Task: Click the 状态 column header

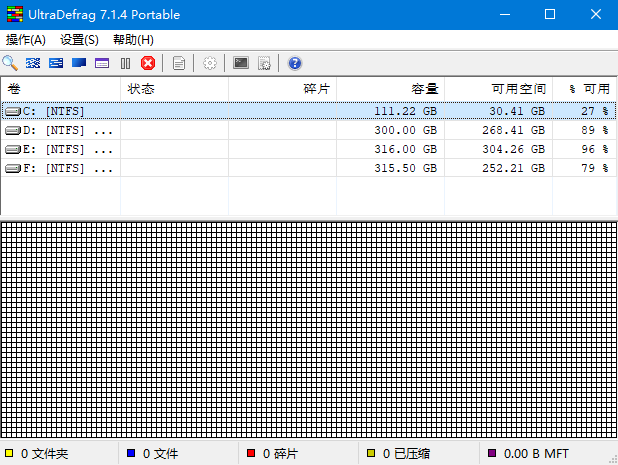Action: 174,89
